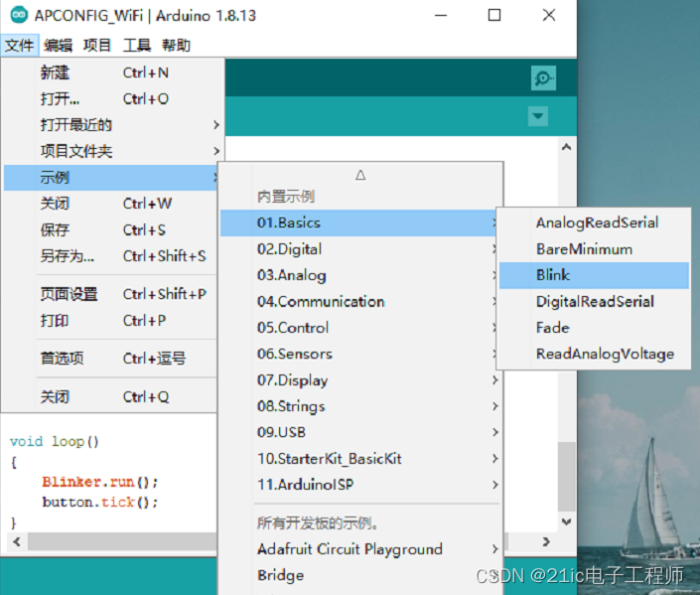Choose 关闭 with Ctrl+W shortcut
This screenshot has width=700, height=595.
click(x=111, y=204)
